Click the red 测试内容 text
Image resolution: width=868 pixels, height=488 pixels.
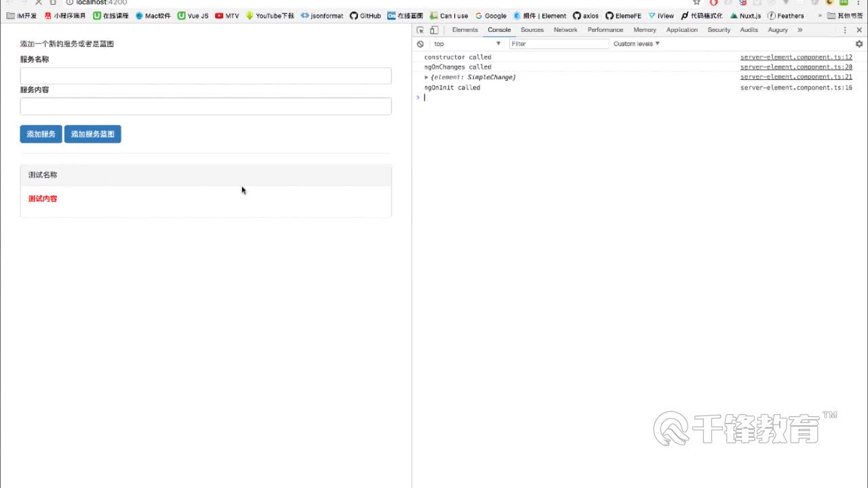43,199
